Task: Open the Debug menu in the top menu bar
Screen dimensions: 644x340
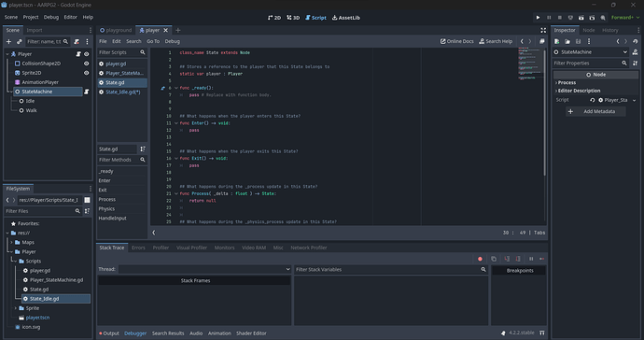Action: (x=51, y=17)
